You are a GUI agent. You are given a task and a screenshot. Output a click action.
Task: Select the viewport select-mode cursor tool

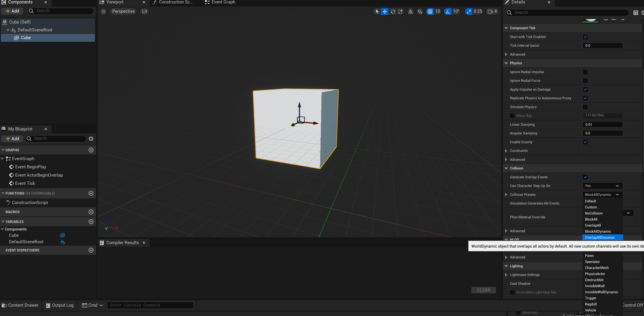[x=377, y=11]
